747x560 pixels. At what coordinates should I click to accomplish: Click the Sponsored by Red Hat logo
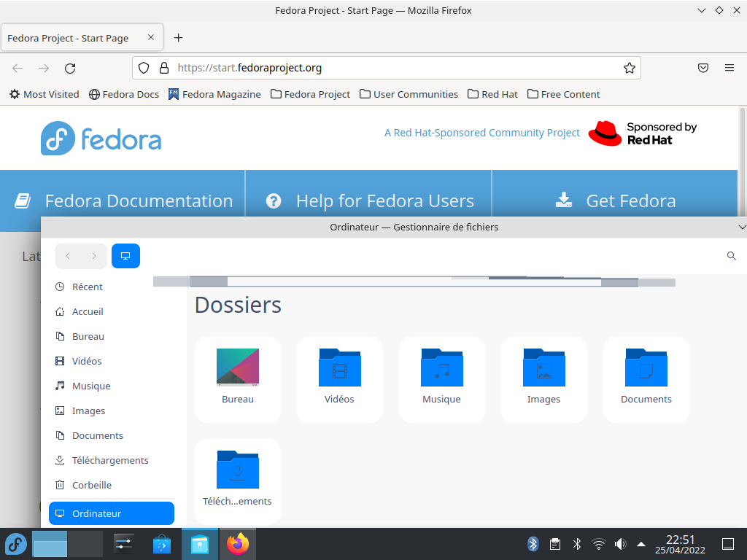point(642,133)
